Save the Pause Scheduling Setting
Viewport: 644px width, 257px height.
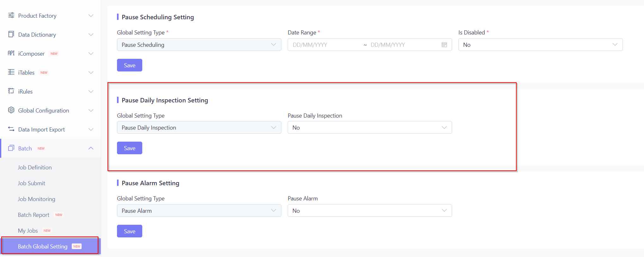(130, 65)
